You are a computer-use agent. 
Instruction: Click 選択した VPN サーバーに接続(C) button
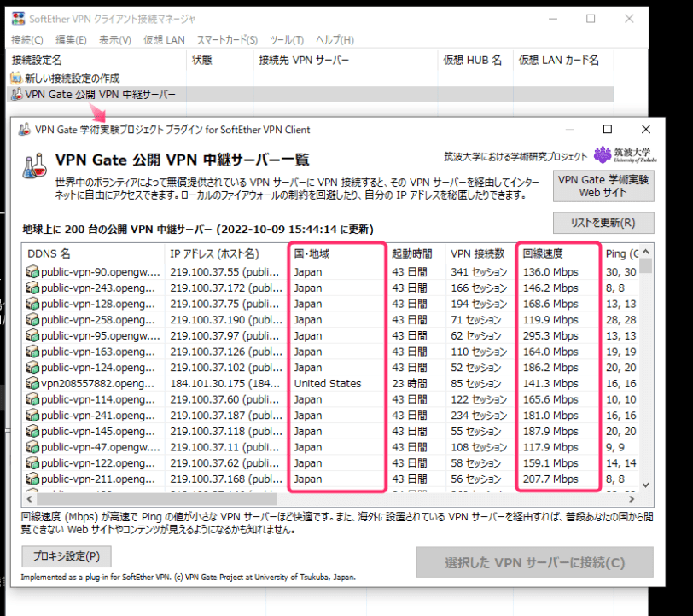coord(535,562)
